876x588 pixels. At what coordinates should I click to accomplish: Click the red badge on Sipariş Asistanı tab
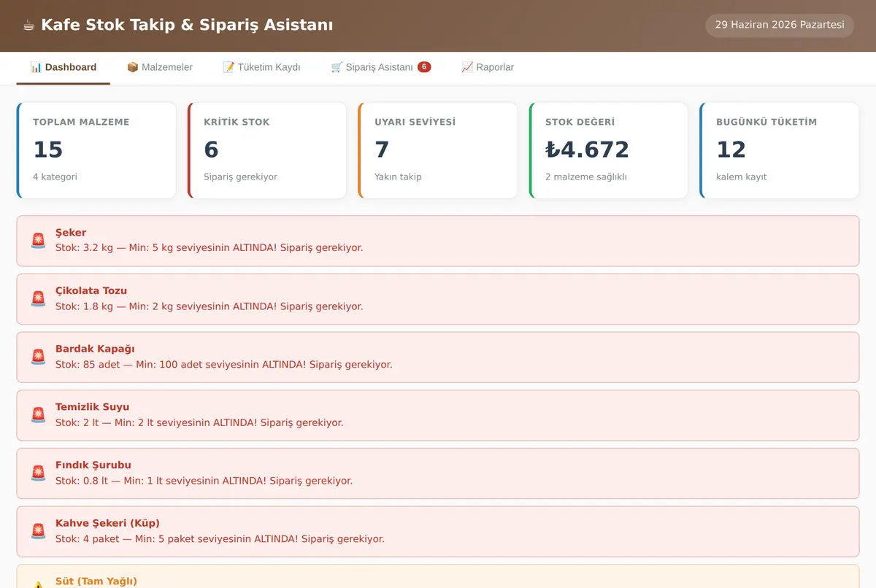pyautogui.click(x=424, y=67)
